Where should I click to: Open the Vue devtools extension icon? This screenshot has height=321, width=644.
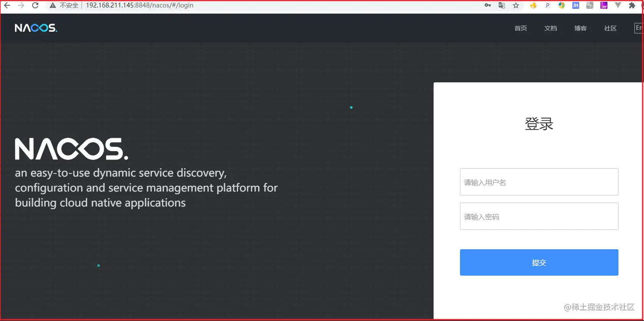(618, 5)
